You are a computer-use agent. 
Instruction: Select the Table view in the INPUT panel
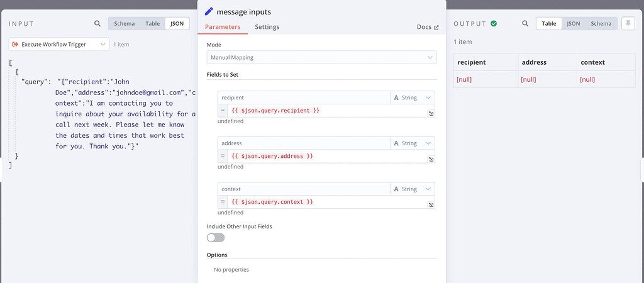[x=152, y=23]
